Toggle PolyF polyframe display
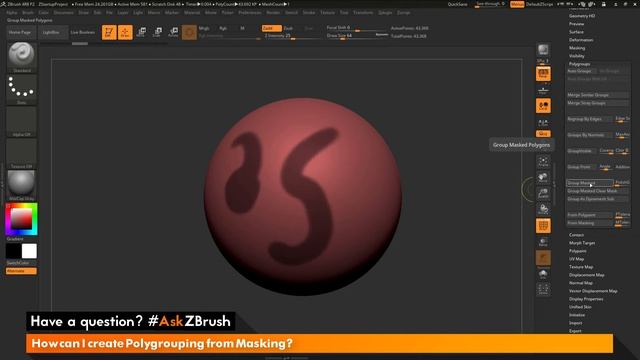 pos(543,226)
